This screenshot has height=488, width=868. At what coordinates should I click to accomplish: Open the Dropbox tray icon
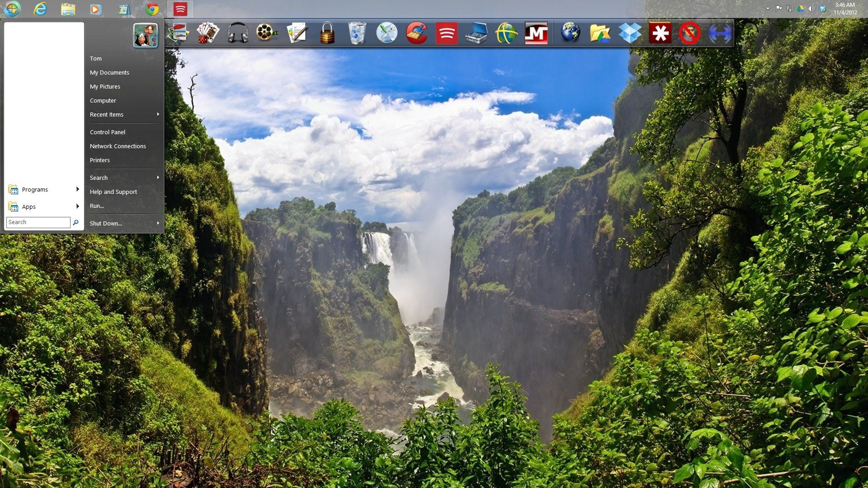pos(823,9)
